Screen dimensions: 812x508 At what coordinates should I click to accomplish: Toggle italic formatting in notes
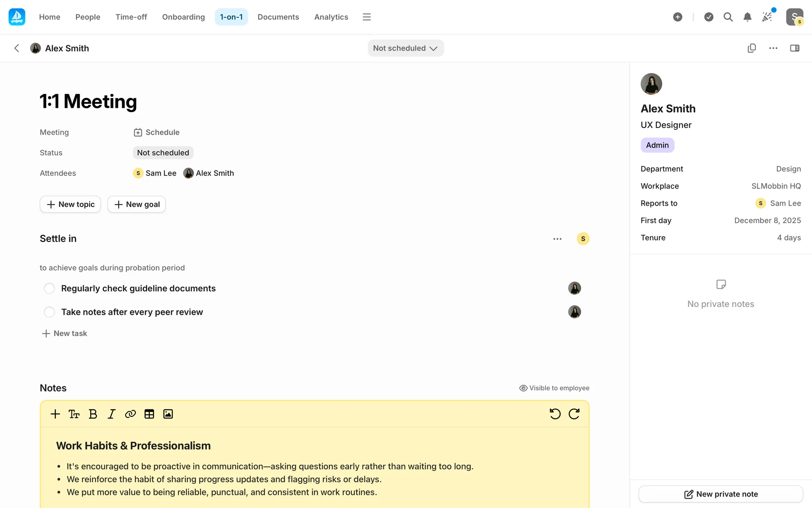[x=111, y=414]
